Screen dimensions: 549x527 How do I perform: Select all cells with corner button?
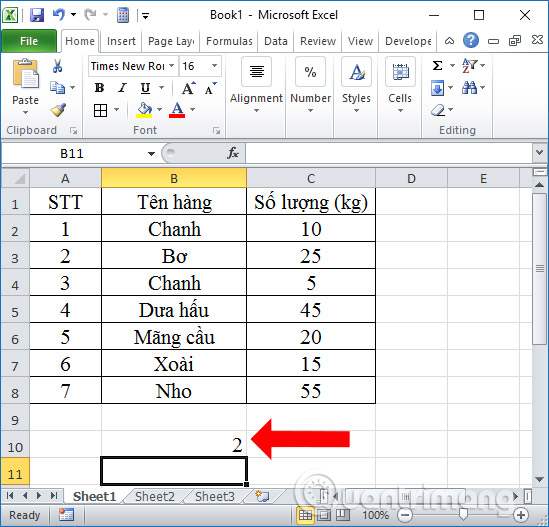click(x=15, y=178)
